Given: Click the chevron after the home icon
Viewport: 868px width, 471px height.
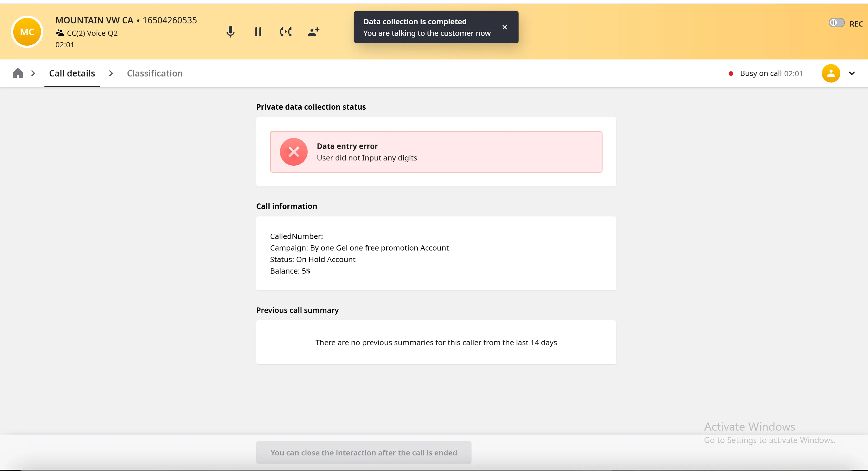Looking at the screenshot, I should [33, 73].
